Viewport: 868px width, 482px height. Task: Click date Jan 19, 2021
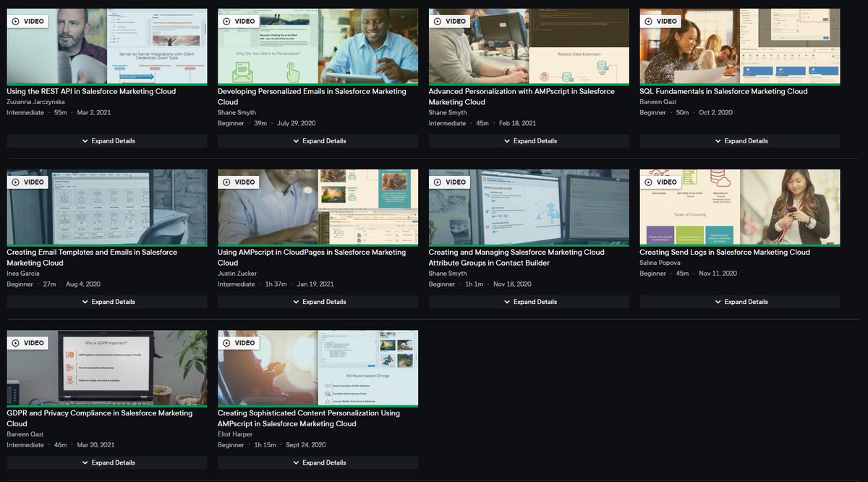[x=315, y=284]
